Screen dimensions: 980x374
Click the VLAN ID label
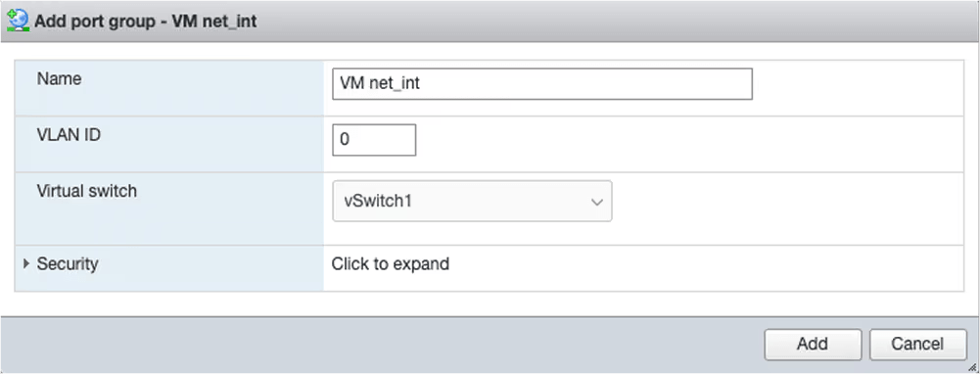pos(69,135)
